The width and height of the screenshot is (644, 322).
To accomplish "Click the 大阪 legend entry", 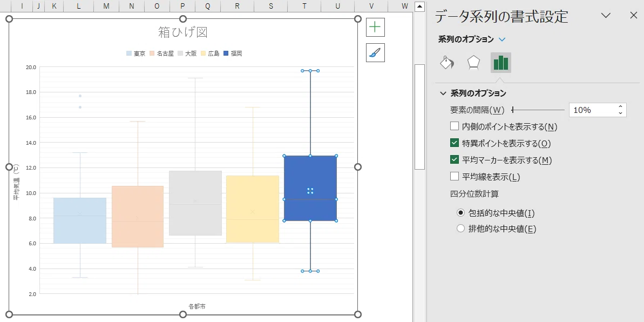I will 187,53.
